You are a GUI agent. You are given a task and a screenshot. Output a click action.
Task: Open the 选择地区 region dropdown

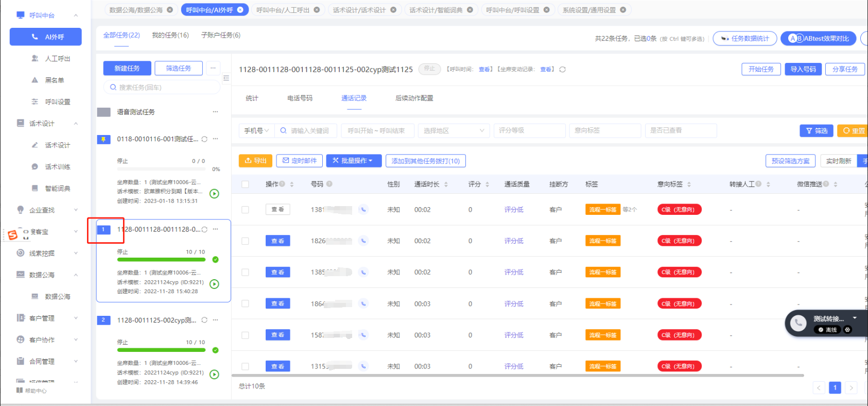point(453,131)
